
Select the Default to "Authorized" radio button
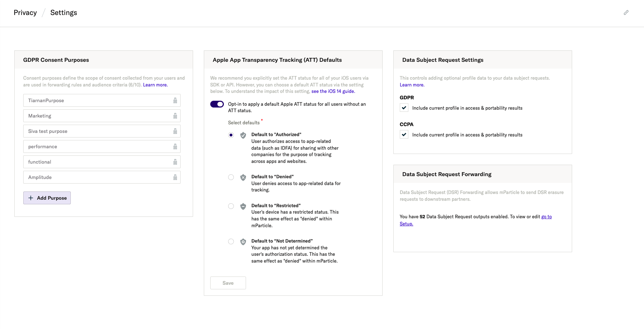(x=231, y=135)
